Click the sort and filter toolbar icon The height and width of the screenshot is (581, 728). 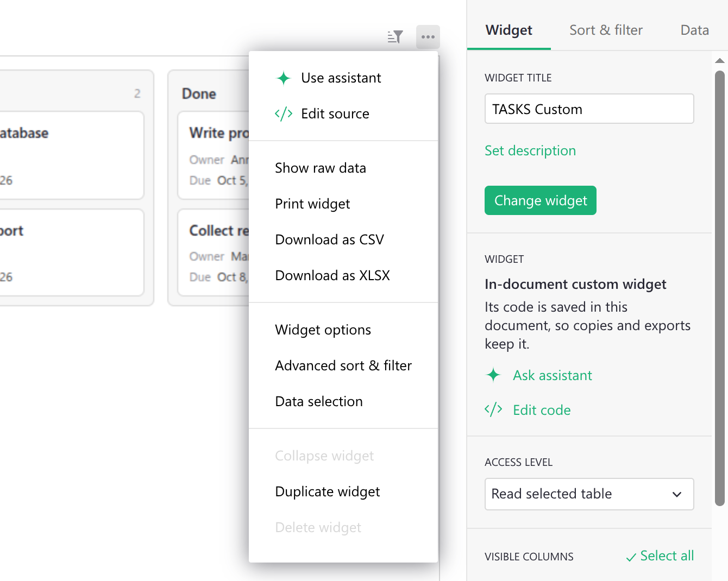395,37
